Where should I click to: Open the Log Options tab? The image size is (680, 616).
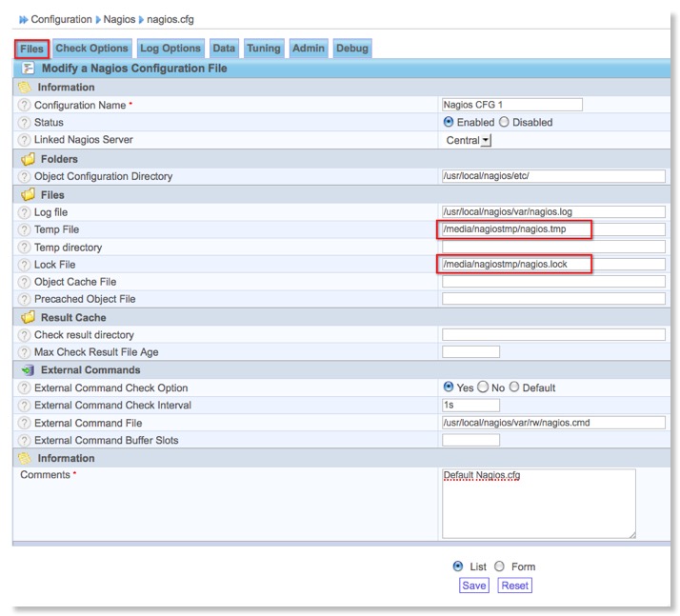click(x=170, y=49)
